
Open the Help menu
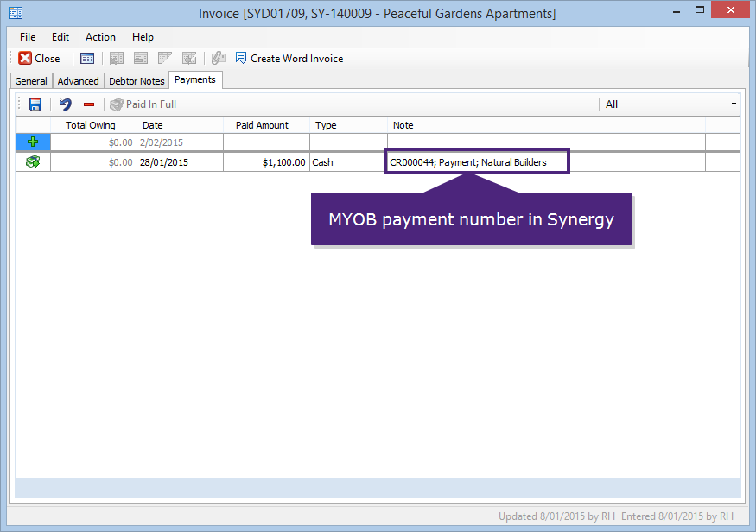[143, 37]
